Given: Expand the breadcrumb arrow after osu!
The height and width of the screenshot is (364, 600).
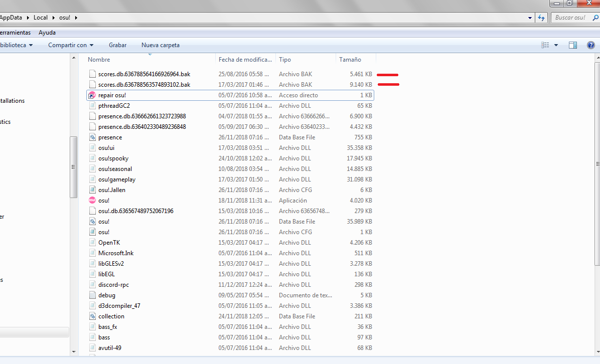Looking at the screenshot, I should pos(76,18).
